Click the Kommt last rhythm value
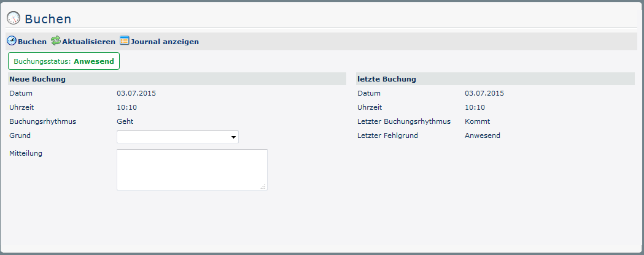The image size is (644, 255). pos(477,121)
